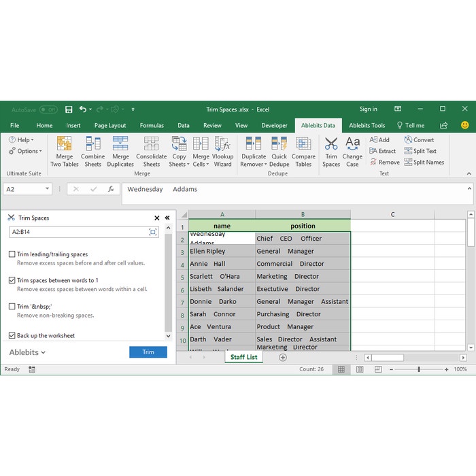Click the range selection icon in A2:B14 field
Screen dimensions: 476x476
click(x=153, y=233)
